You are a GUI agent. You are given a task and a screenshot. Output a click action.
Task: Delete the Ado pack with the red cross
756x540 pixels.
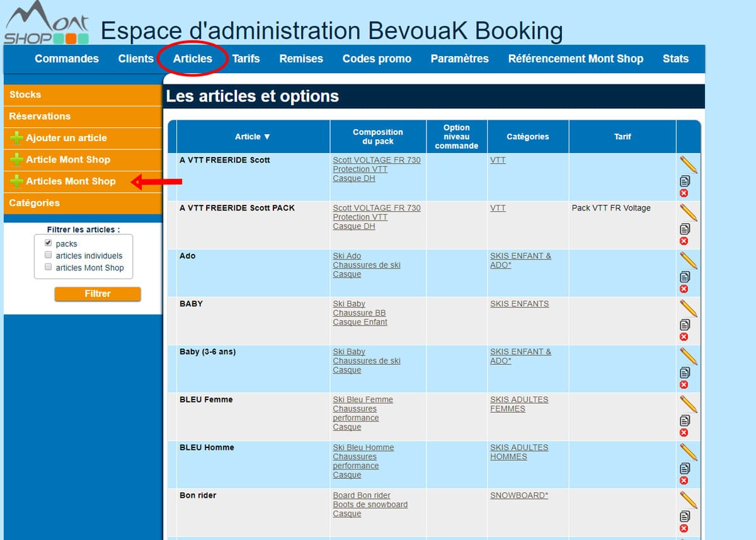(684, 289)
